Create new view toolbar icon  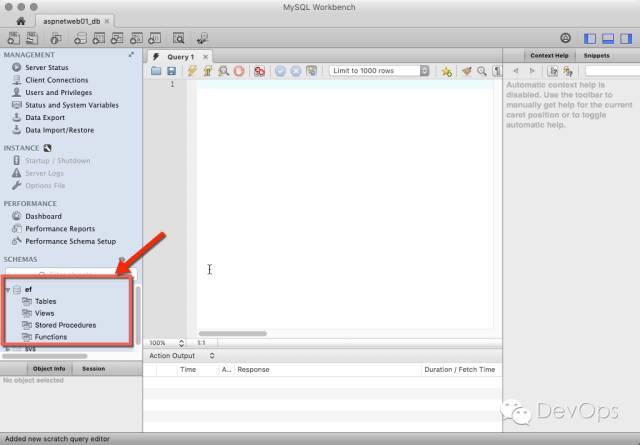point(117,38)
